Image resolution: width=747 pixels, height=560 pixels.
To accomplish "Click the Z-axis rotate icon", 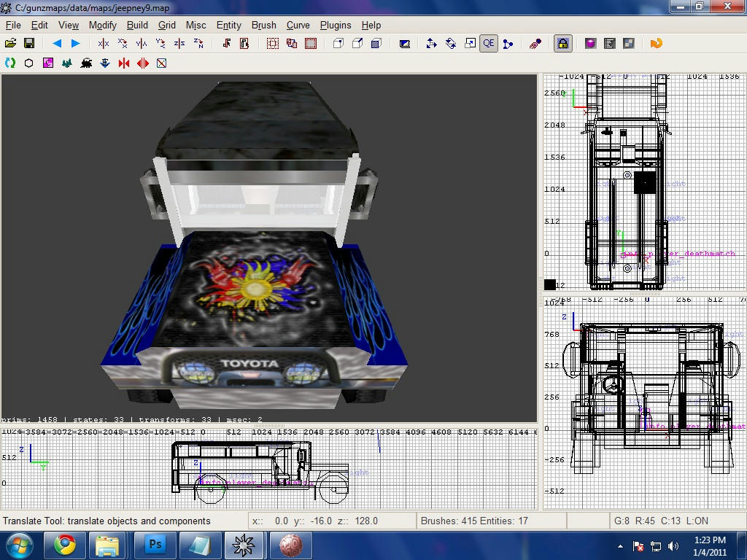I will tap(199, 44).
